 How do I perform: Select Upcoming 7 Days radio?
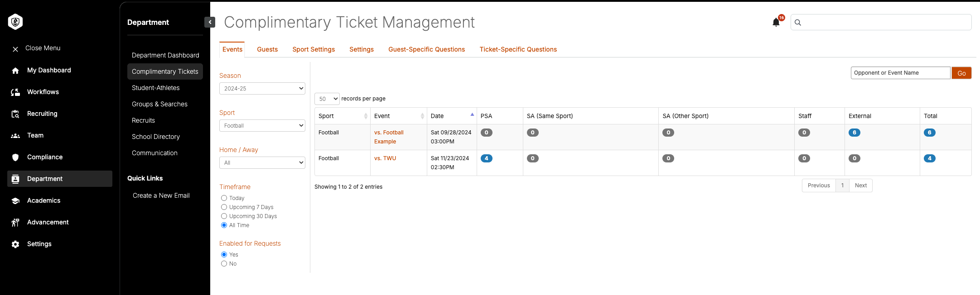pyautogui.click(x=224, y=207)
